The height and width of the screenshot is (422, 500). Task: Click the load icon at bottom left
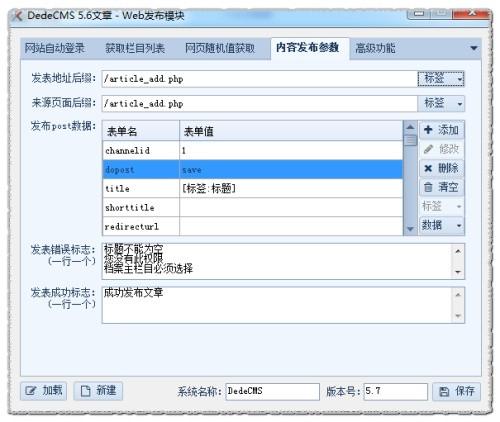(31, 391)
